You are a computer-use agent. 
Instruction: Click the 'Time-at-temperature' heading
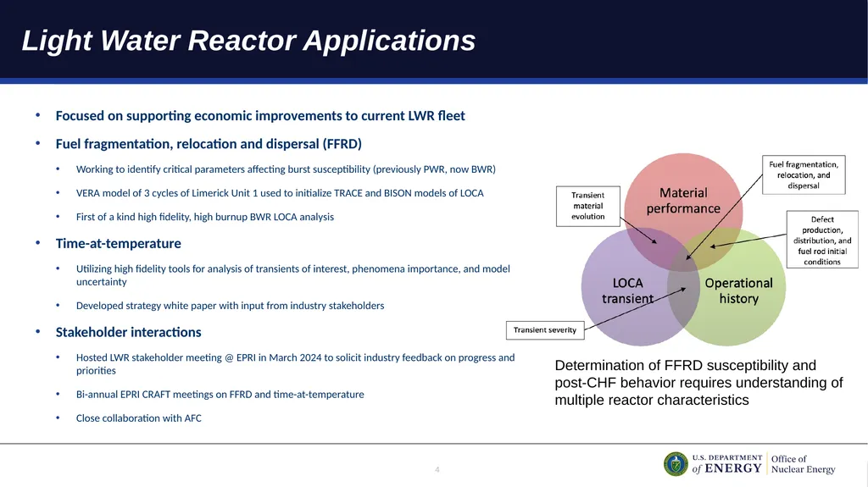coord(119,244)
